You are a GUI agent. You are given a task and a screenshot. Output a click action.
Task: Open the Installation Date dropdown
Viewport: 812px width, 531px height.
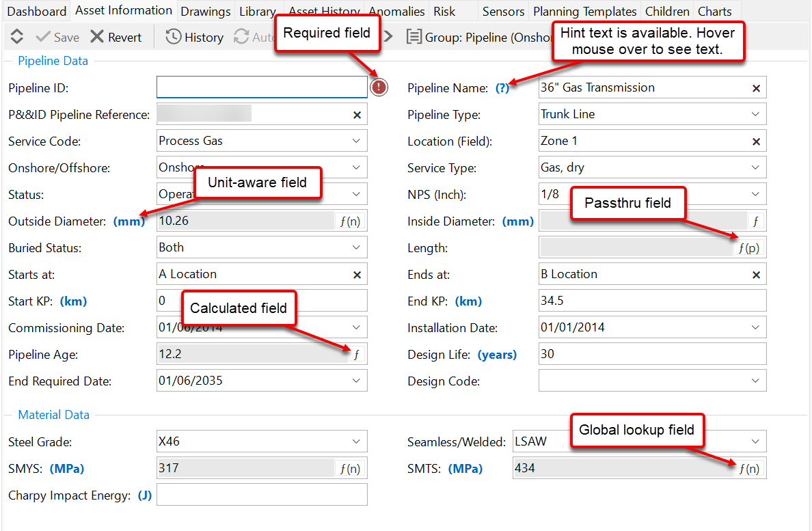[x=755, y=327]
